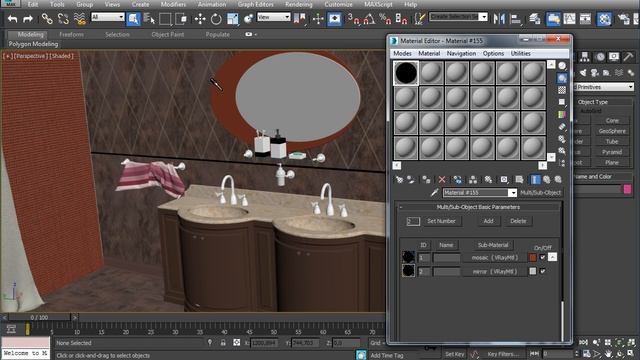Open the Curve Editor toolbar icon
The width and height of the screenshot is (640, 360).
point(569,19)
